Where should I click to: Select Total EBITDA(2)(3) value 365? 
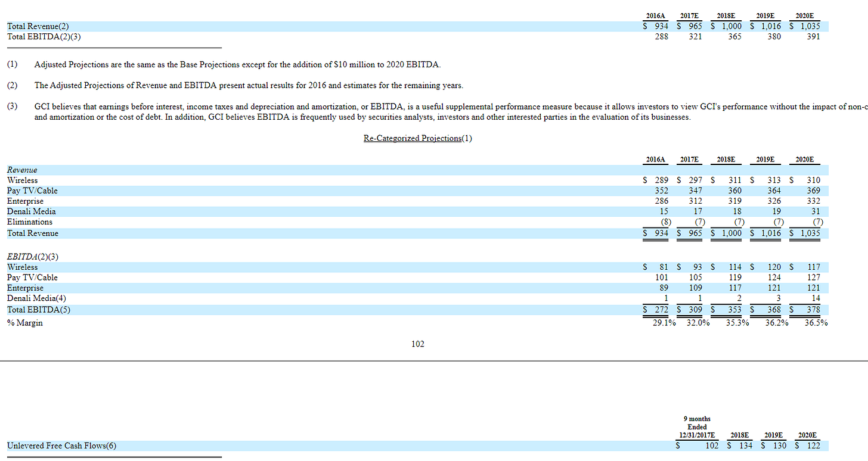pyautogui.click(x=735, y=36)
